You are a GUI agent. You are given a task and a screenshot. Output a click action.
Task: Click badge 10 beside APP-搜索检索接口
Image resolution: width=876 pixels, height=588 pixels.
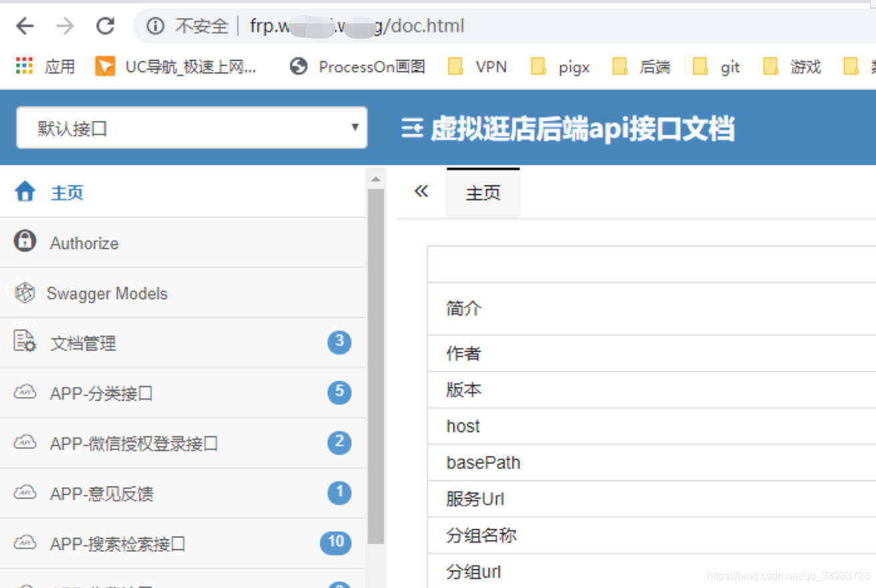tap(336, 543)
